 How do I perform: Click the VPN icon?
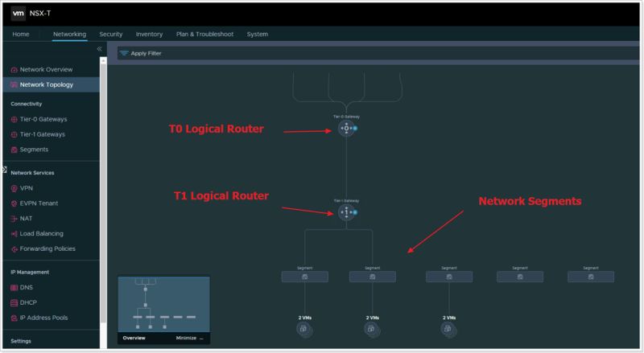14,188
